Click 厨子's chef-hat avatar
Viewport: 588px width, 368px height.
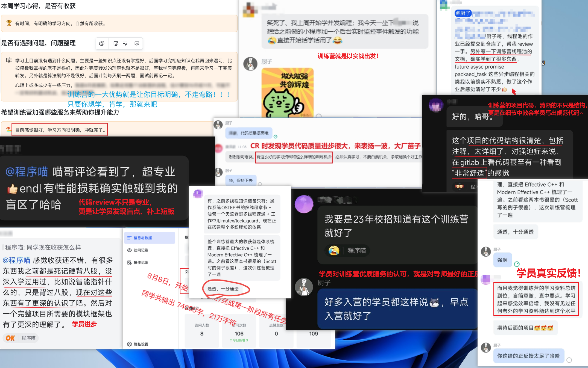(x=251, y=63)
